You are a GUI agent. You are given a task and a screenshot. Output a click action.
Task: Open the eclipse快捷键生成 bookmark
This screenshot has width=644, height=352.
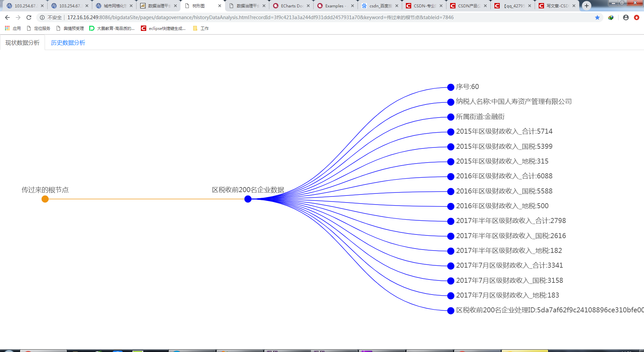[x=163, y=29]
